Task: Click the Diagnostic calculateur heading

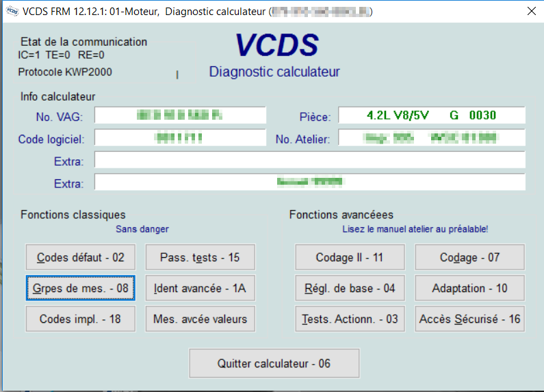Action: pyautogui.click(x=274, y=72)
